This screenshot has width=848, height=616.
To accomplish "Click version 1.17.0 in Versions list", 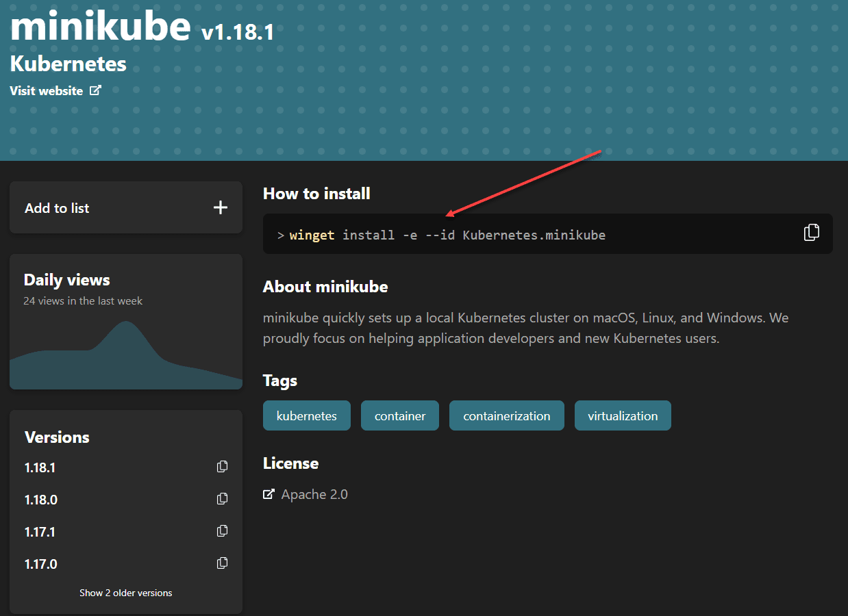I will tap(40, 564).
